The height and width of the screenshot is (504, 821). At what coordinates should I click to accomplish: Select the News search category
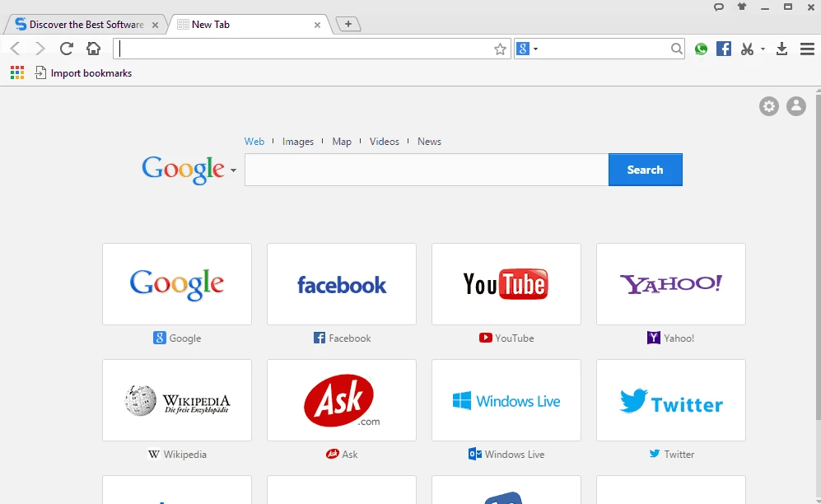coord(429,142)
